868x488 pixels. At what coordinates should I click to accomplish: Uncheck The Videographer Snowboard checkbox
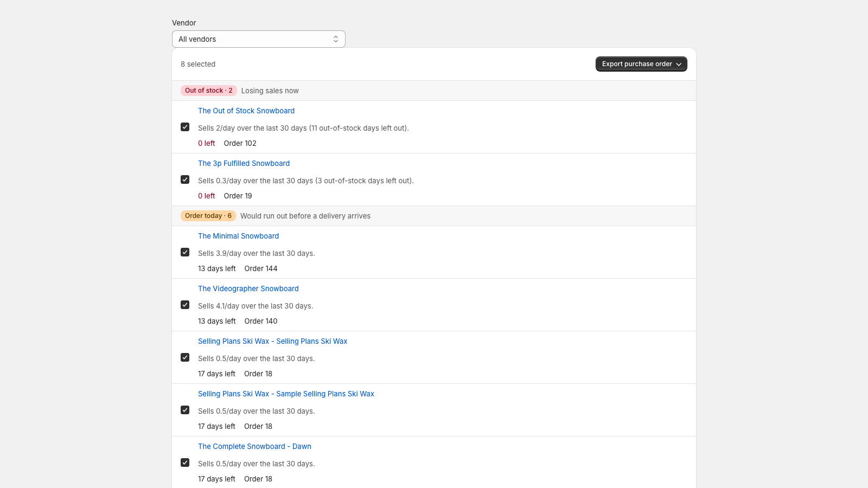185,305
